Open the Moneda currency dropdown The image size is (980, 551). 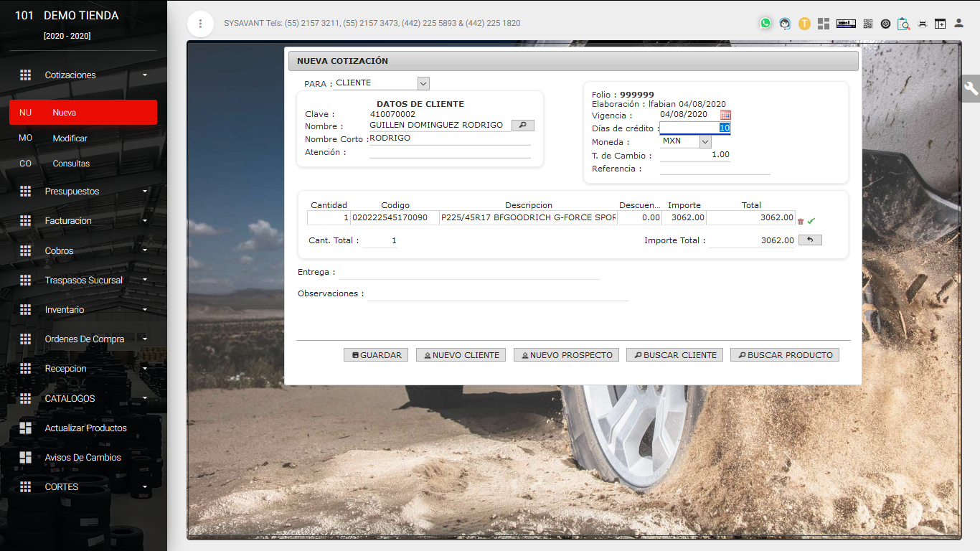click(x=704, y=141)
